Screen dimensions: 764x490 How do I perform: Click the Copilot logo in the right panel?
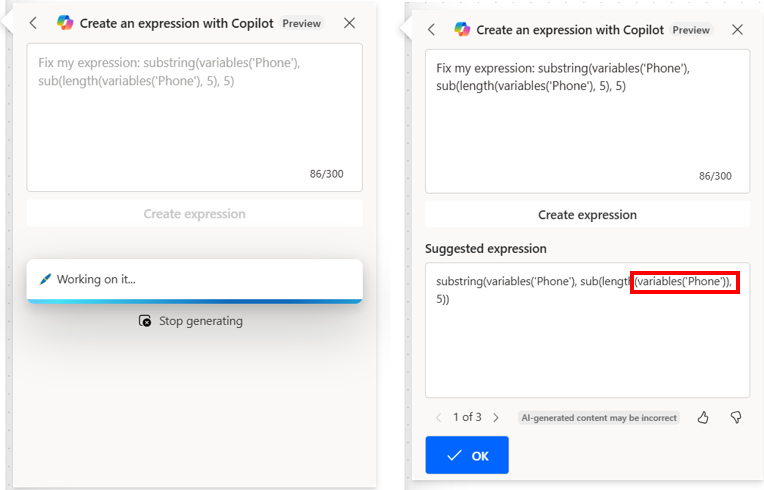[x=462, y=30]
